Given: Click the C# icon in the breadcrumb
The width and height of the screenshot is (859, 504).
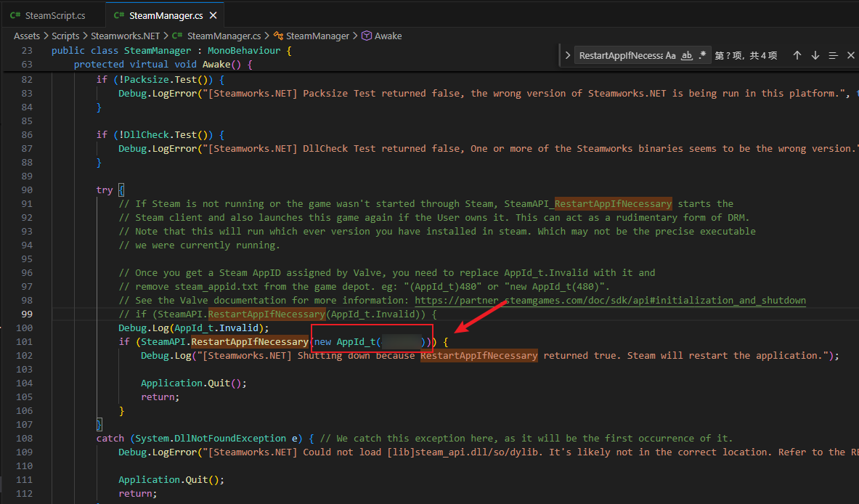Looking at the screenshot, I should click(177, 36).
